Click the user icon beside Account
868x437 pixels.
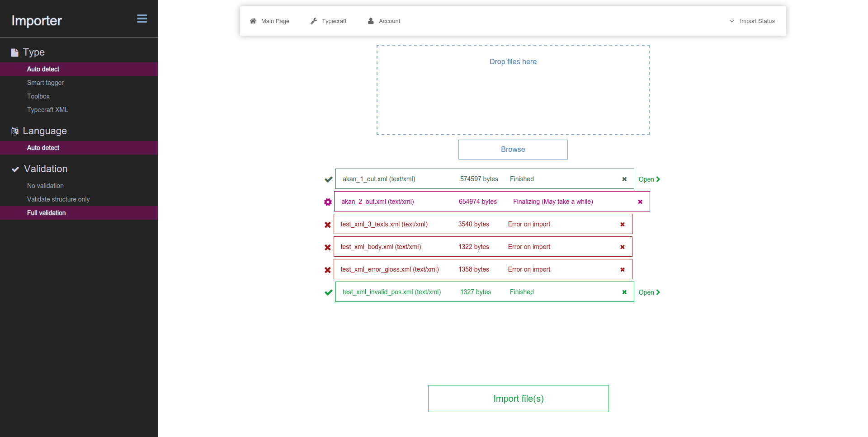coord(371,21)
